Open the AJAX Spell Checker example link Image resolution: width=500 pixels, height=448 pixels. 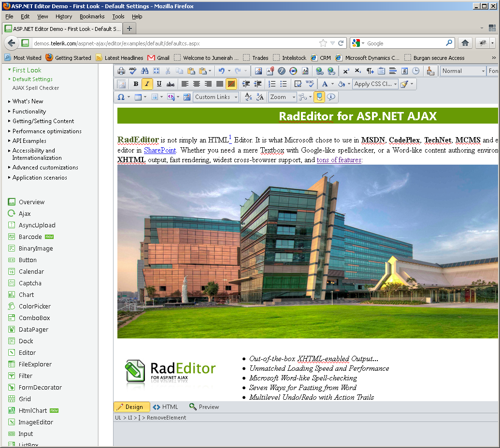tap(36, 88)
